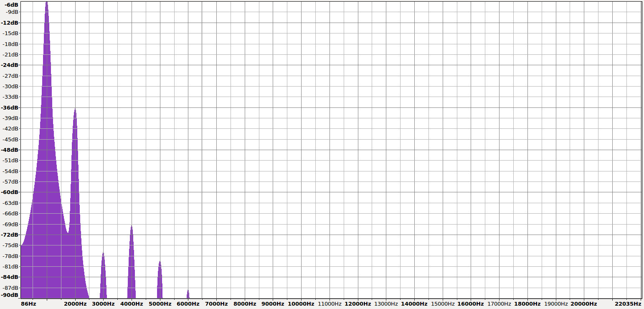Click the bold -84dB label
This screenshot has height=309, width=644.
pyautogui.click(x=10, y=277)
